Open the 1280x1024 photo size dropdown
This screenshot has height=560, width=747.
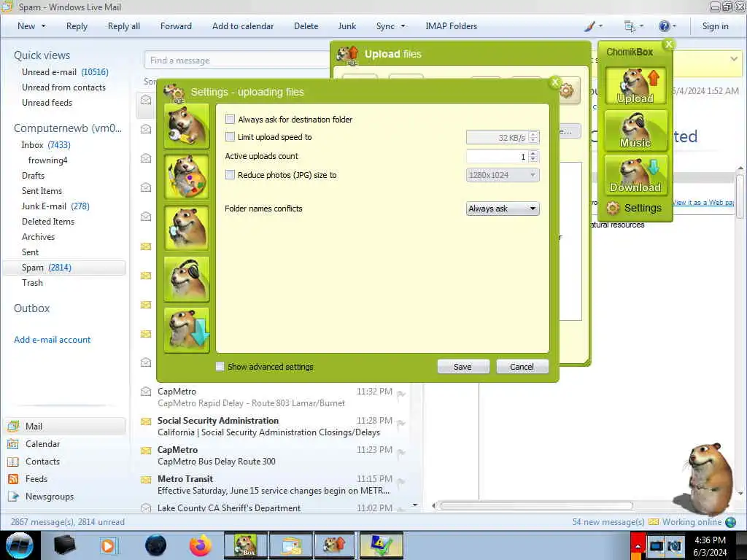tap(503, 175)
